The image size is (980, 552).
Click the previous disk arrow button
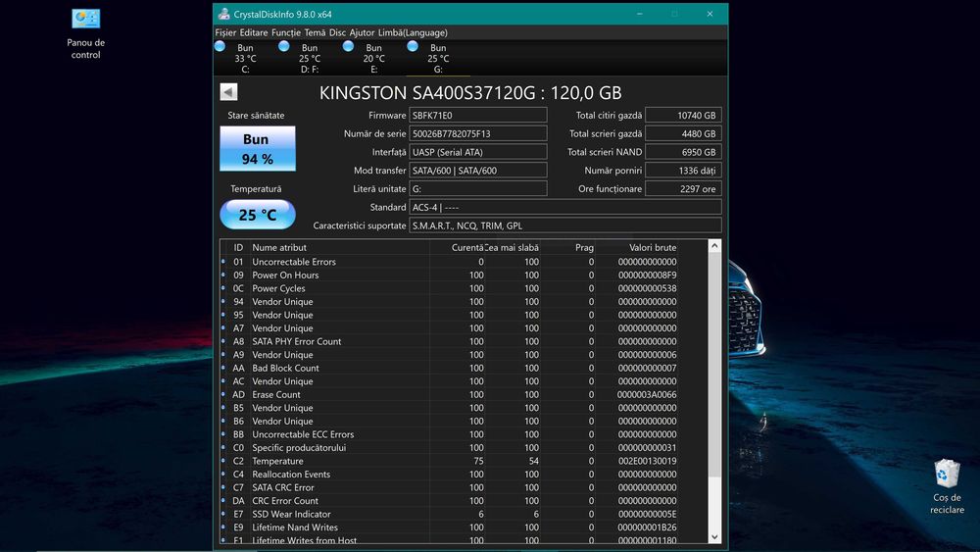pyautogui.click(x=228, y=92)
